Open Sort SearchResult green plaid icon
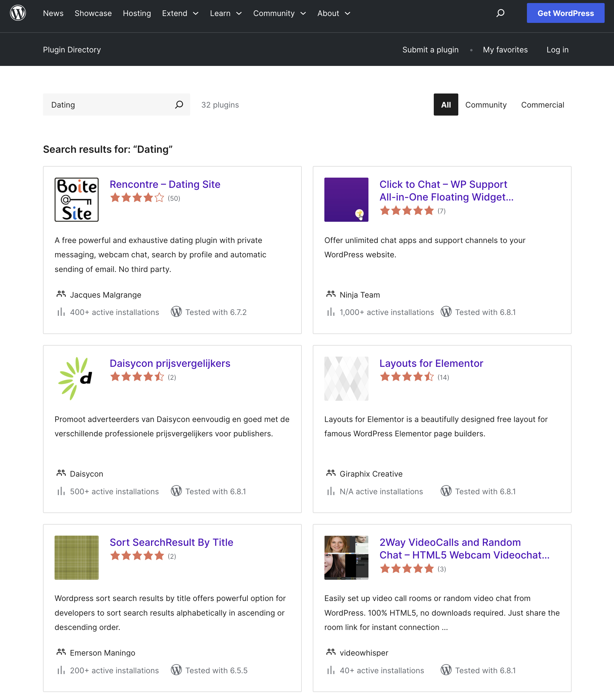This screenshot has width=614, height=700. pyautogui.click(x=77, y=557)
